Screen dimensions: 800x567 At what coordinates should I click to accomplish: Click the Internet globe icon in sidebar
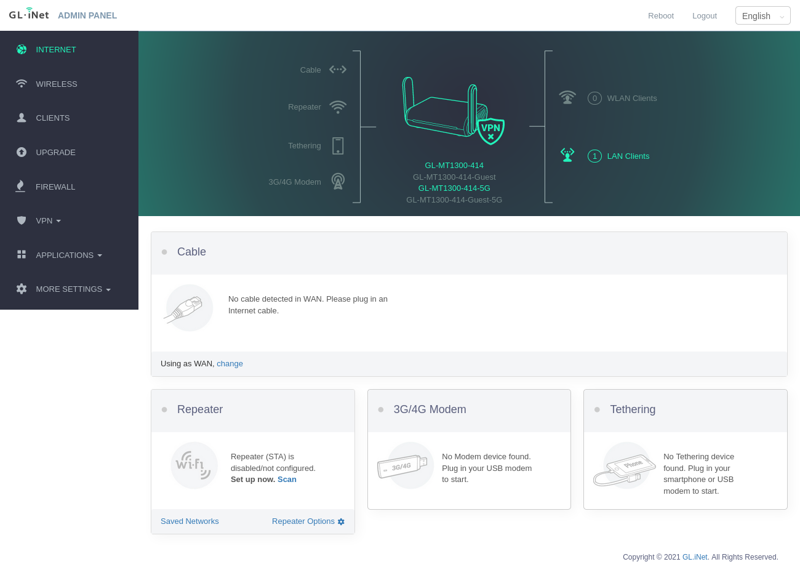[21, 50]
